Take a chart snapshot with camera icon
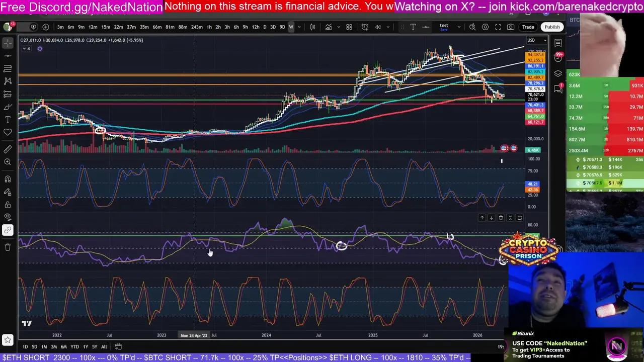The width and height of the screenshot is (644, 362). (511, 27)
